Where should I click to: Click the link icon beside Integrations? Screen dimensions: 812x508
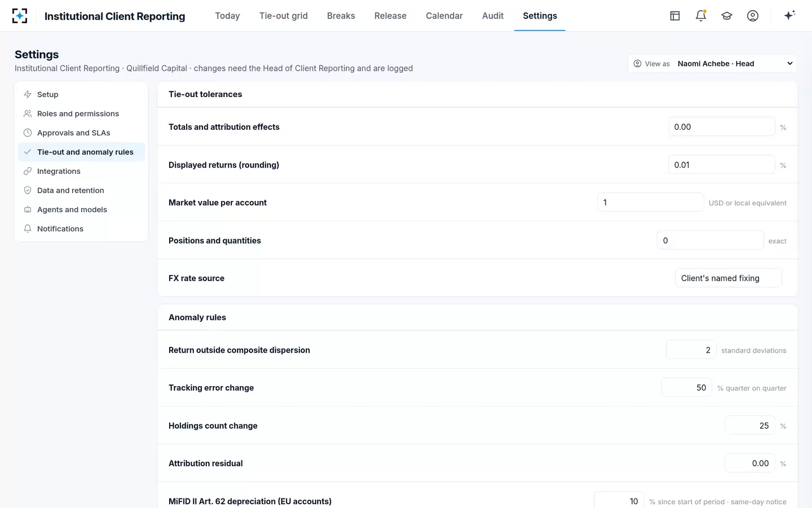[28, 171]
